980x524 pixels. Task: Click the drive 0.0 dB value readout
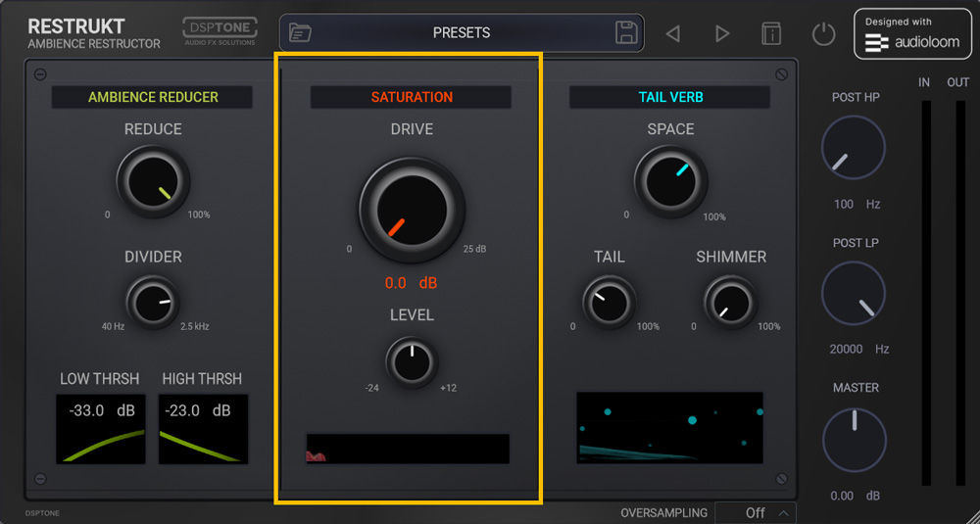point(411,283)
